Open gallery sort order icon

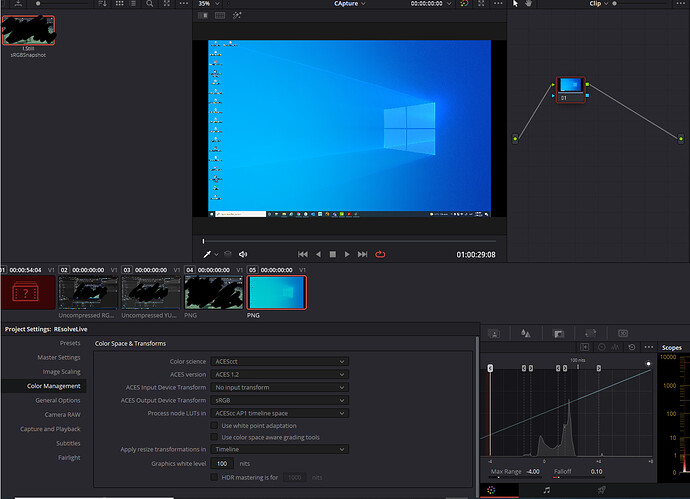click(102, 4)
